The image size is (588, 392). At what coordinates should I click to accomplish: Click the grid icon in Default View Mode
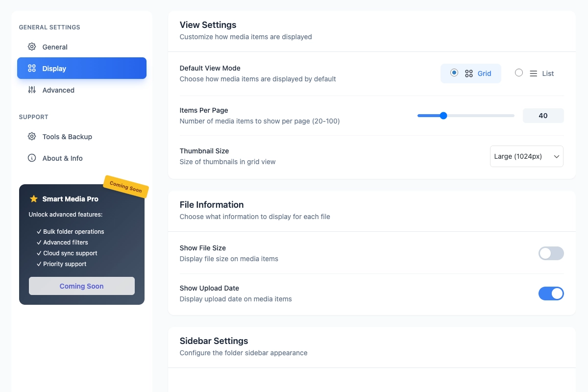pos(469,73)
